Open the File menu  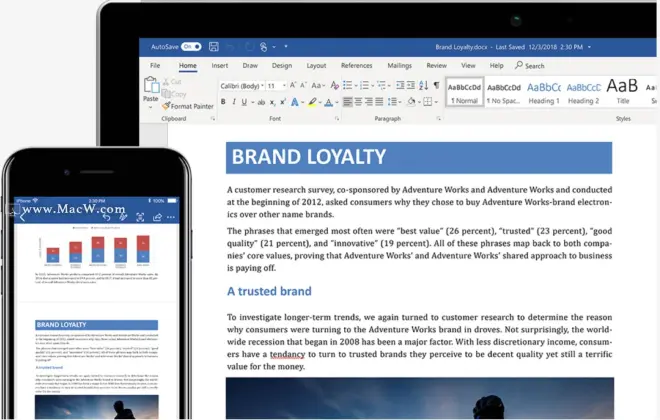click(x=155, y=66)
